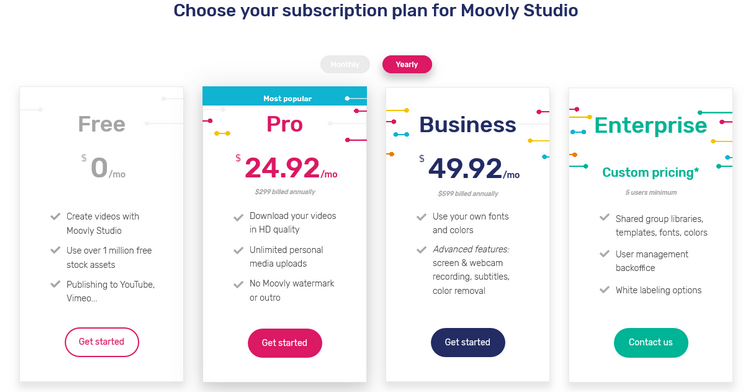Click the checkmark beside User management backoffice
Viewport: 750px width, 392px height.
(x=605, y=254)
